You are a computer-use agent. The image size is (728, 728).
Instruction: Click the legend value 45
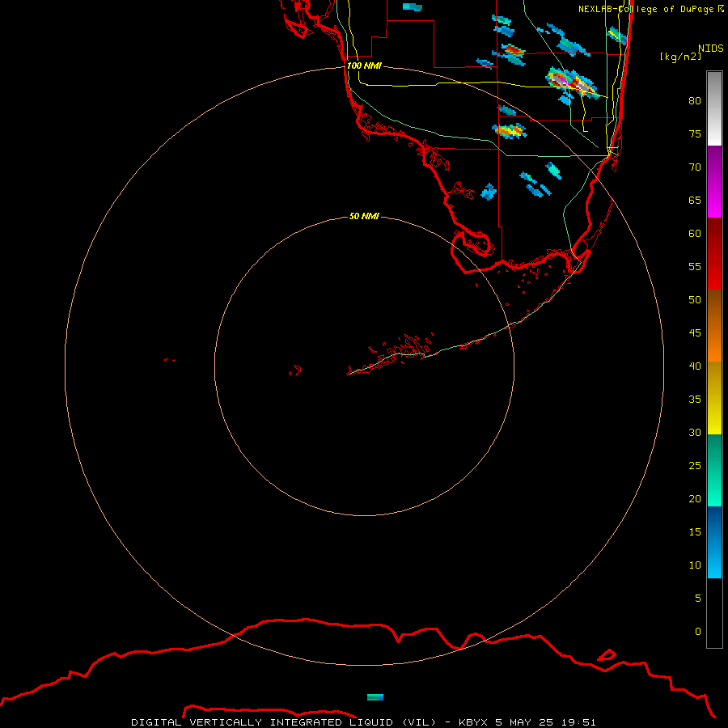695,333
